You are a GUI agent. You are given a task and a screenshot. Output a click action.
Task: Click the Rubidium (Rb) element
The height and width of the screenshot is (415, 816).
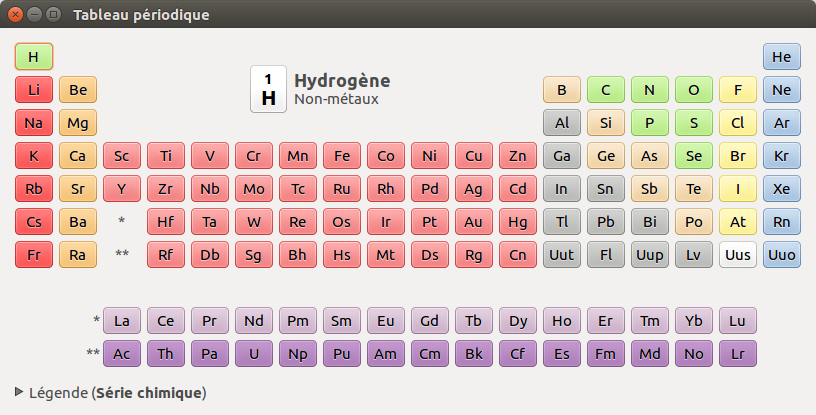[x=34, y=188]
